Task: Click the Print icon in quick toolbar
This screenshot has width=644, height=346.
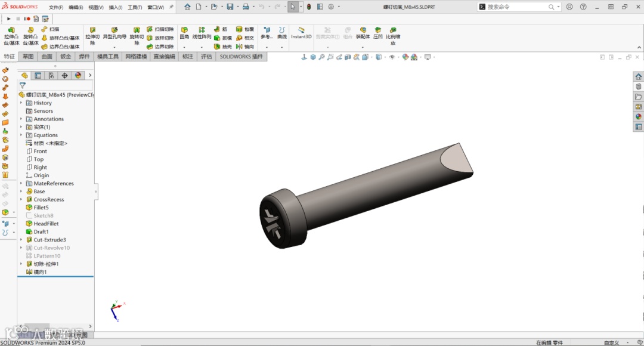Action: [x=246, y=7]
